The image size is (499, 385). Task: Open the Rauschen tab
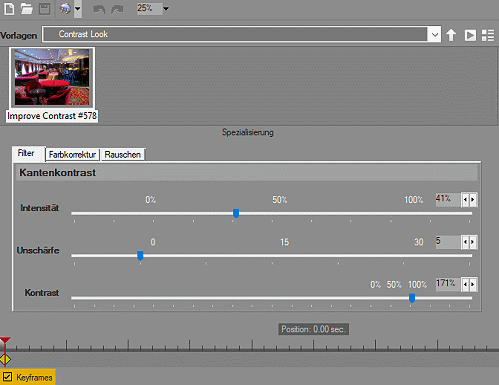tap(123, 155)
